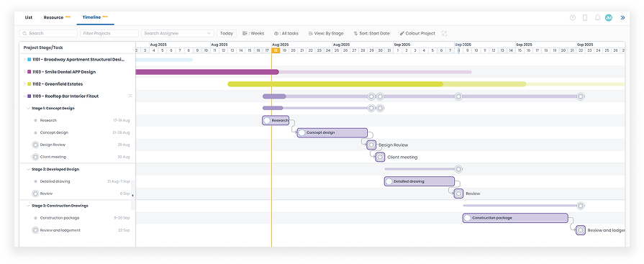
Task: Click blue colour square of project 1101
Action: [x=30, y=60]
